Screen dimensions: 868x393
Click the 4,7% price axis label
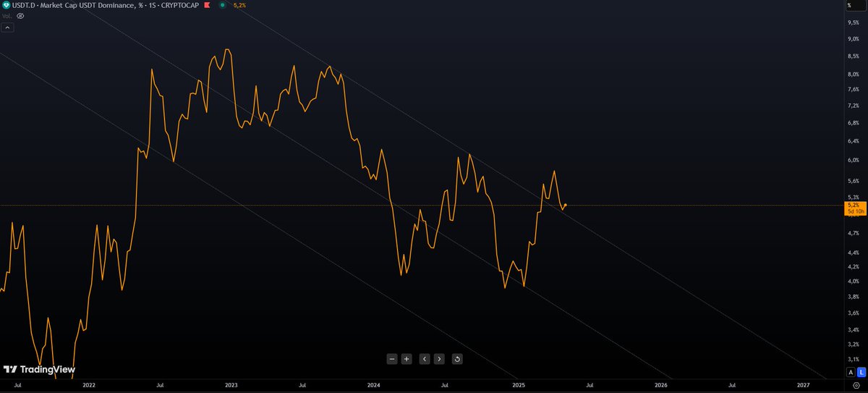click(x=853, y=233)
